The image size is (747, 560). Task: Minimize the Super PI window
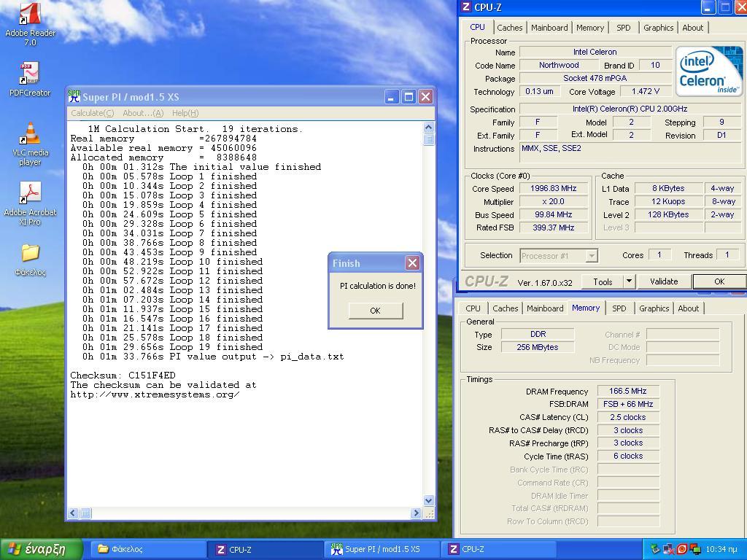(x=392, y=97)
